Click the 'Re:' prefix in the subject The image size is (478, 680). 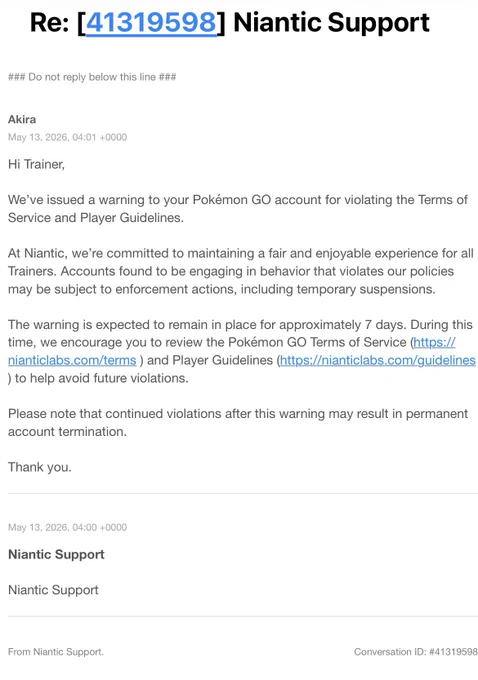(x=49, y=23)
